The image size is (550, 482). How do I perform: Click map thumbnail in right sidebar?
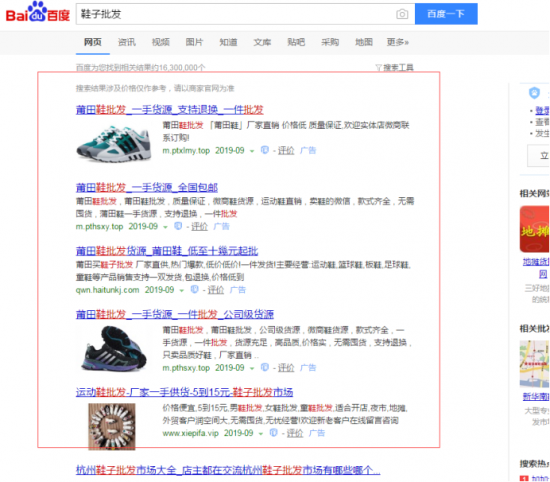coord(535,364)
